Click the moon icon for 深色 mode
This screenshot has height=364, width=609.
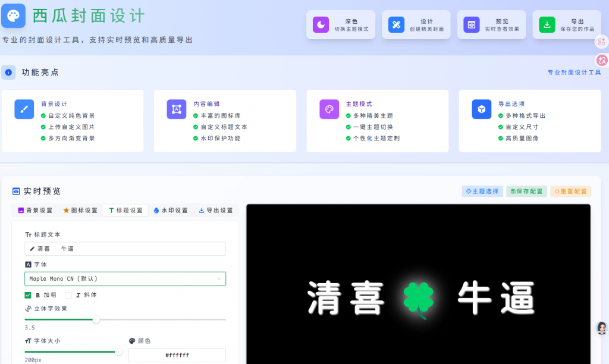tap(321, 24)
